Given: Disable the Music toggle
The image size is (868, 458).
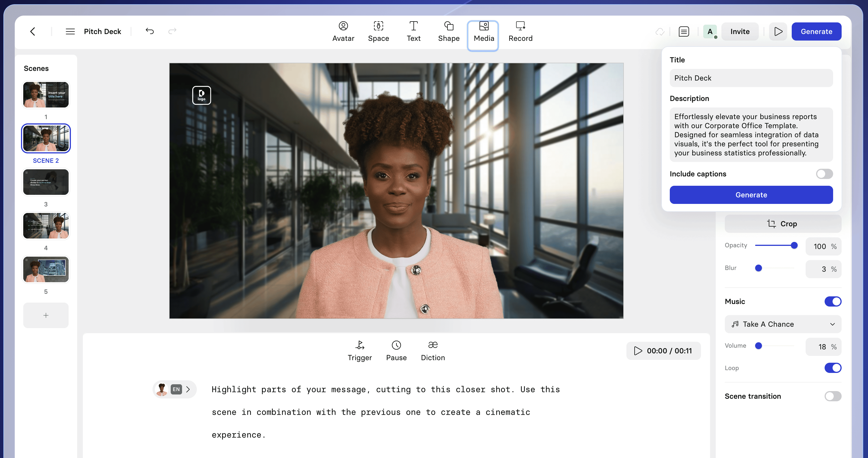Looking at the screenshot, I should [x=833, y=301].
